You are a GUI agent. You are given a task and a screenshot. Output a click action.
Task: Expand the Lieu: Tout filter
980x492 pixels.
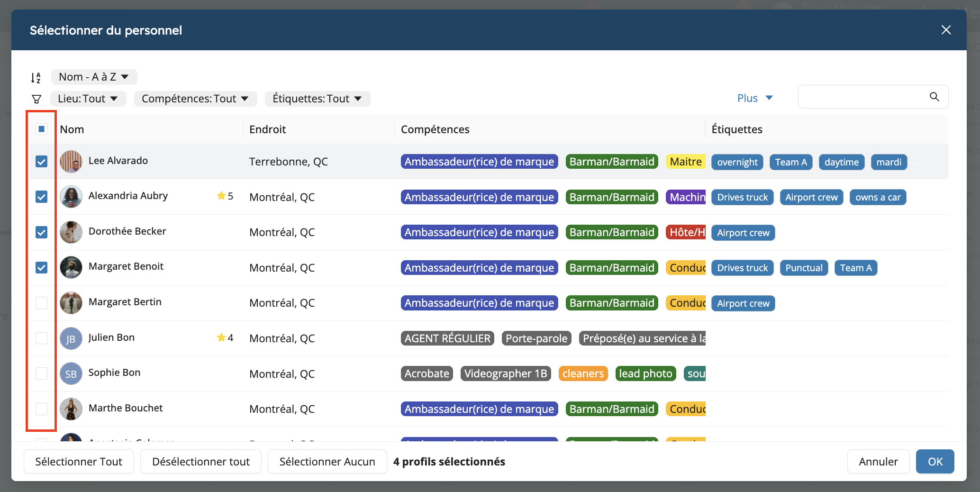point(88,99)
